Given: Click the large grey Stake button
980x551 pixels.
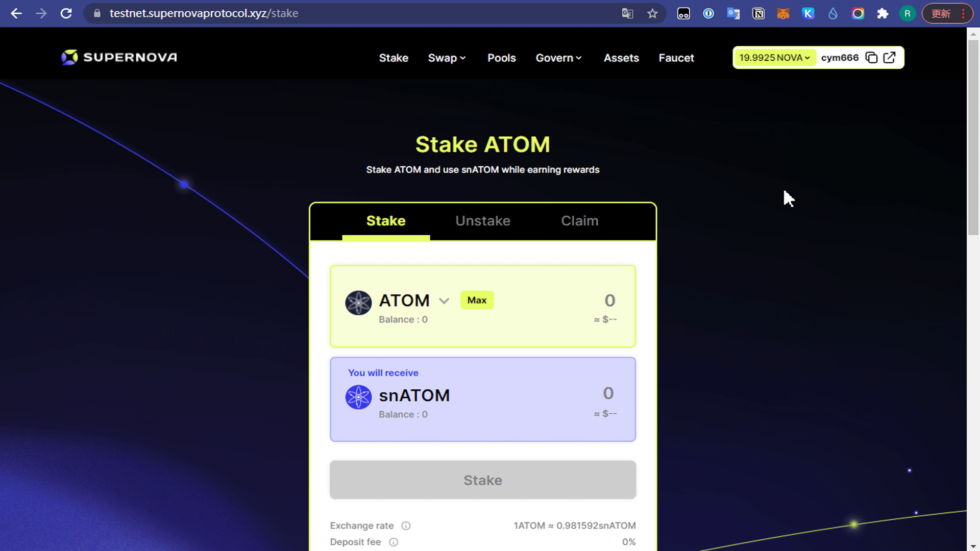Looking at the screenshot, I should [x=483, y=480].
